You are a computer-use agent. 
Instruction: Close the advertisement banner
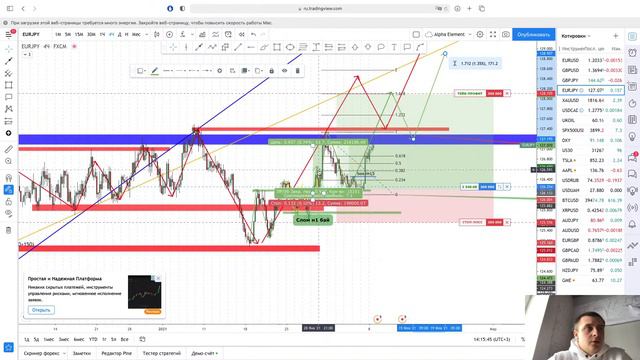[x=158, y=278]
